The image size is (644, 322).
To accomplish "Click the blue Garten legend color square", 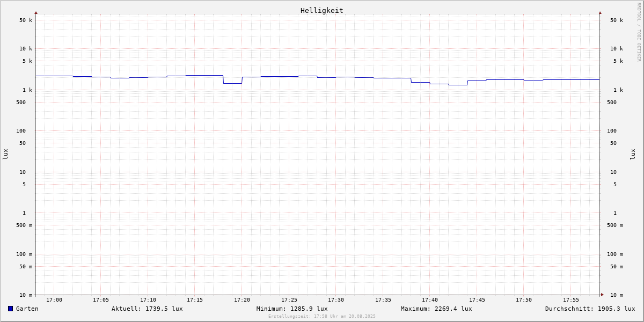I will pyautogui.click(x=10, y=309).
